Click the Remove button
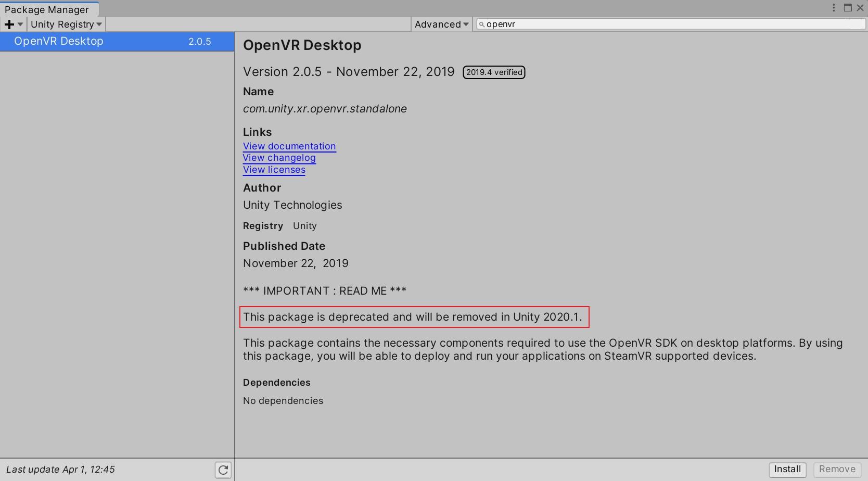 [837, 470]
